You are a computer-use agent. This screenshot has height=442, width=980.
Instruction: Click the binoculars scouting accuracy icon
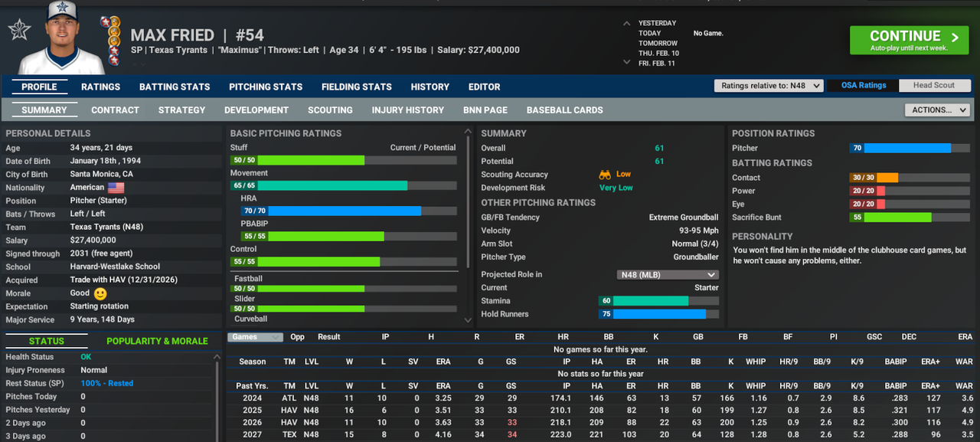coord(605,175)
